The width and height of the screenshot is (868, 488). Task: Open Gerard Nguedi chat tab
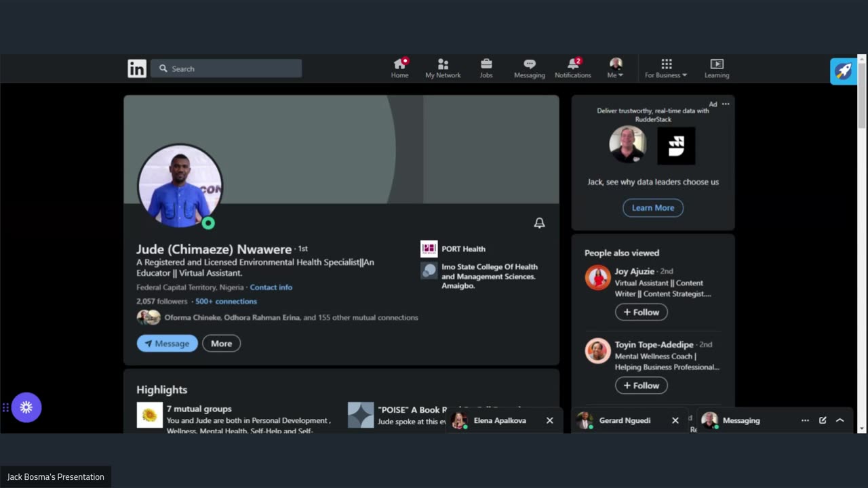pyautogui.click(x=624, y=420)
